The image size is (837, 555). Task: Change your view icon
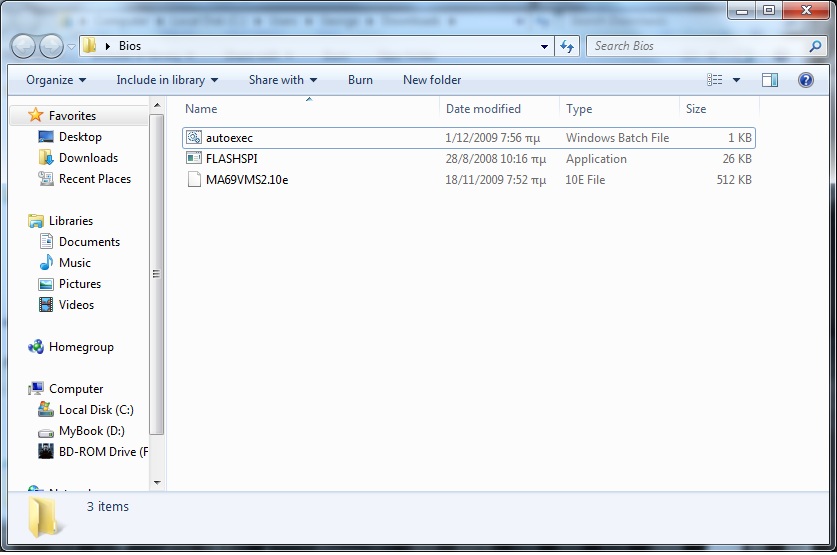point(715,80)
